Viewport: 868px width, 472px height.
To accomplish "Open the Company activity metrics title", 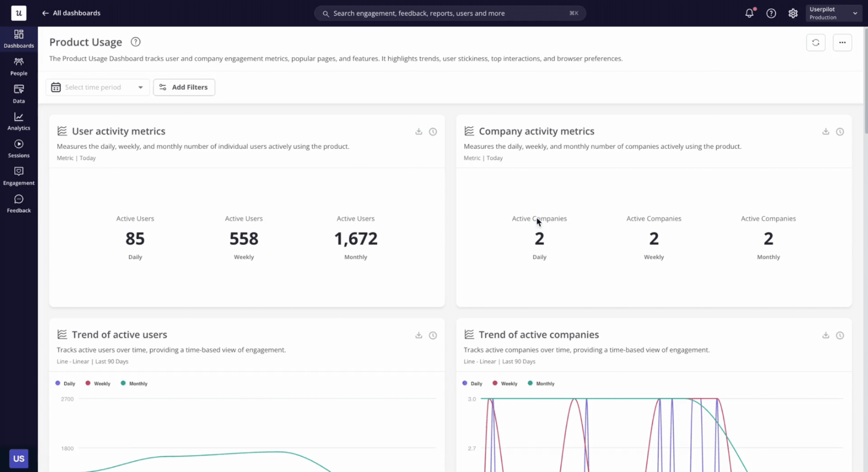I will (x=536, y=131).
